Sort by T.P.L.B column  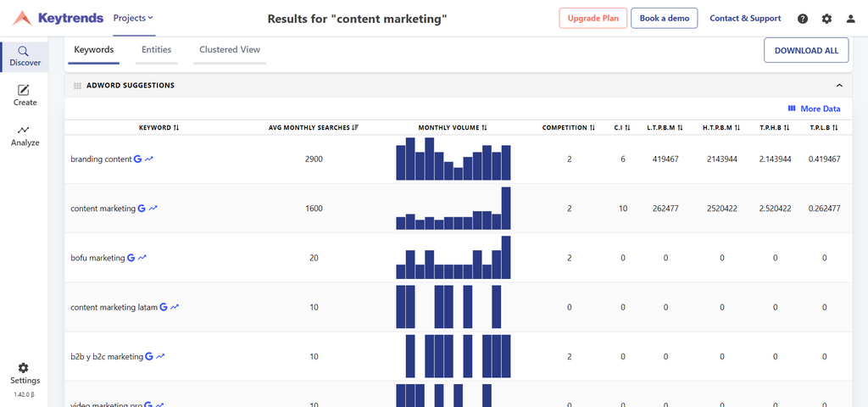point(824,127)
